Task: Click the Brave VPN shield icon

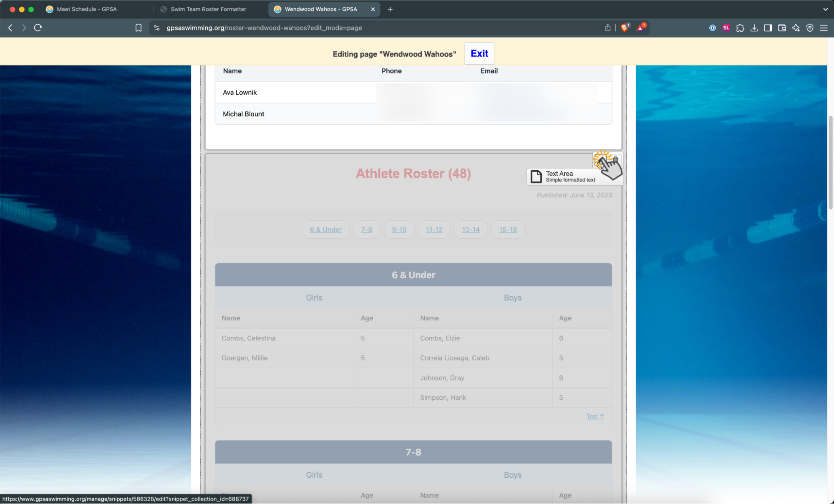Action: (x=810, y=28)
